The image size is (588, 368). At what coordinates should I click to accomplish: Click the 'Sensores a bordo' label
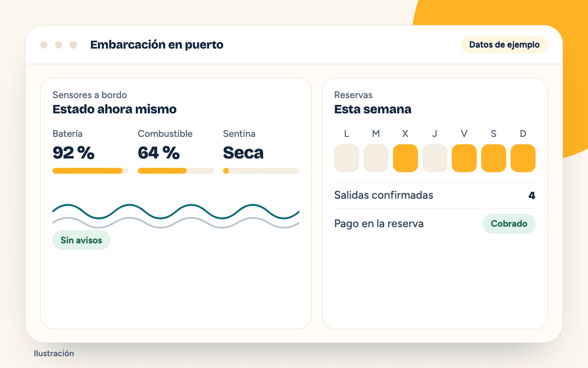pos(90,95)
